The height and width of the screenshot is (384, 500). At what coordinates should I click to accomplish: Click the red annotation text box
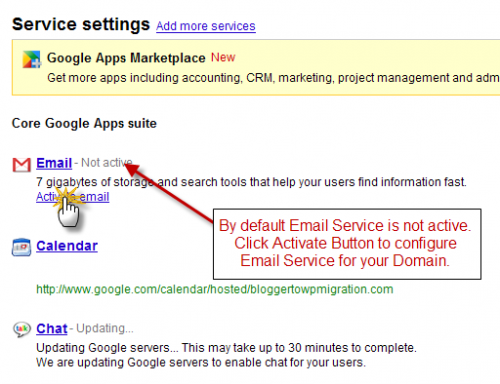tap(347, 244)
